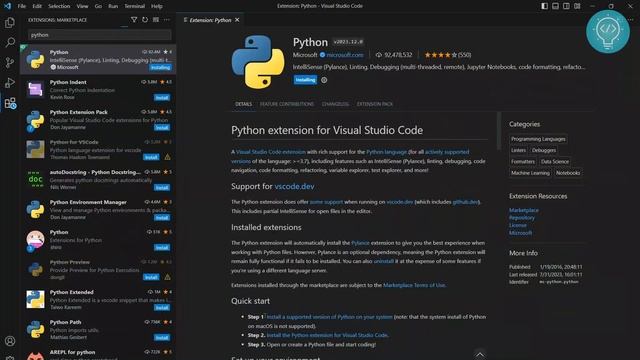Select the Machine Learning category tag
The image size is (640, 360).
pos(530,173)
